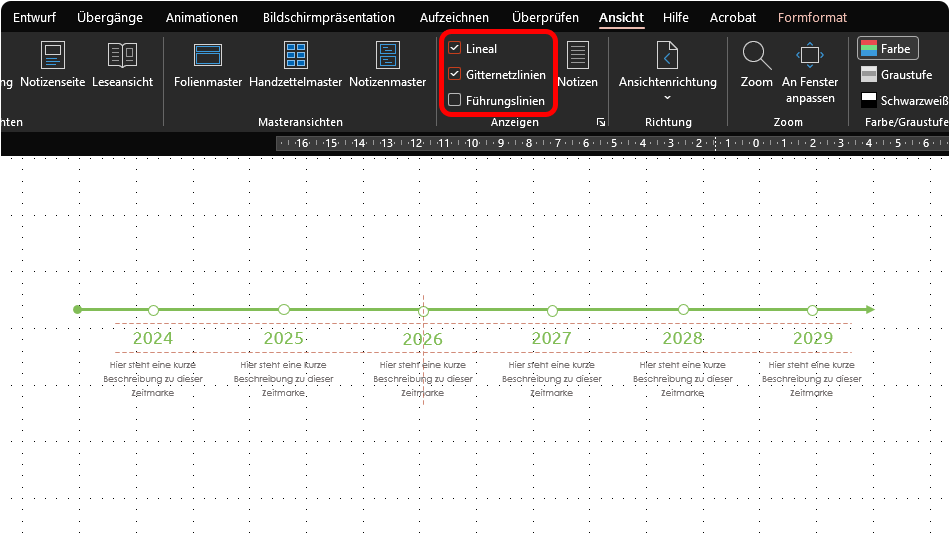Select the Graustufe mode
Screen dimensions: 950x536
896,74
